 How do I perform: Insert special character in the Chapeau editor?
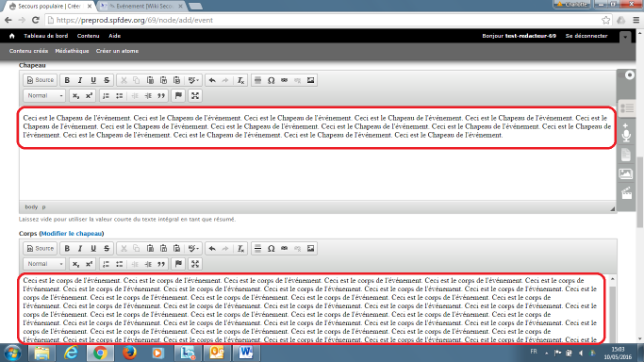271,80
